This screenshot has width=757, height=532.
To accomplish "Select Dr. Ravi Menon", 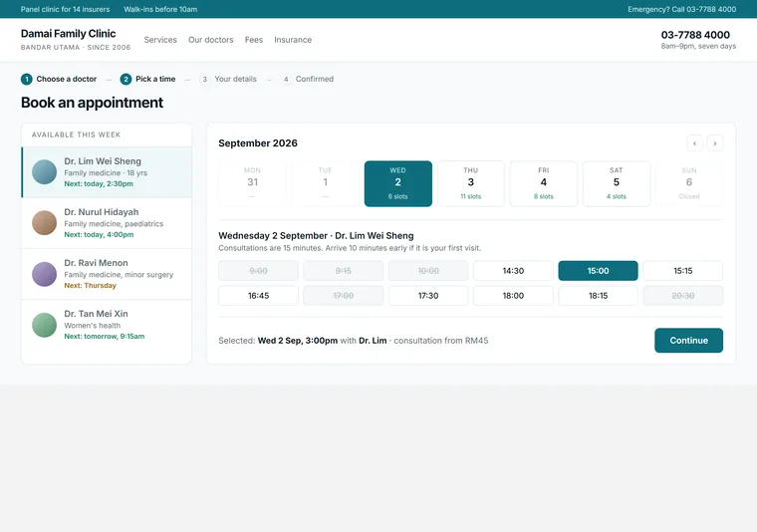I will (107, 274).
